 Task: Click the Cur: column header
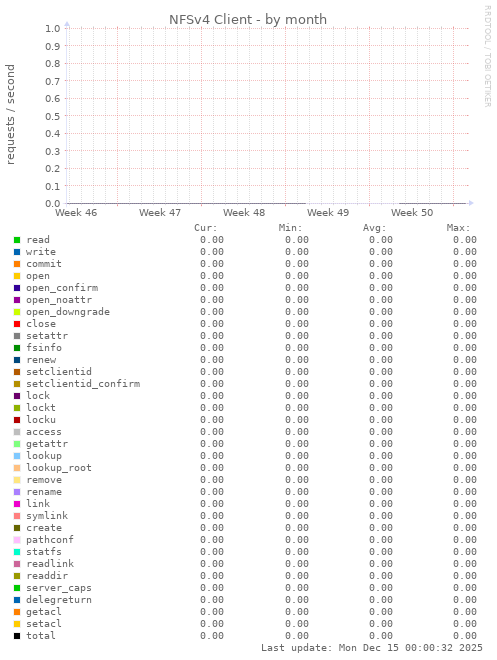[x=206, y=228]
